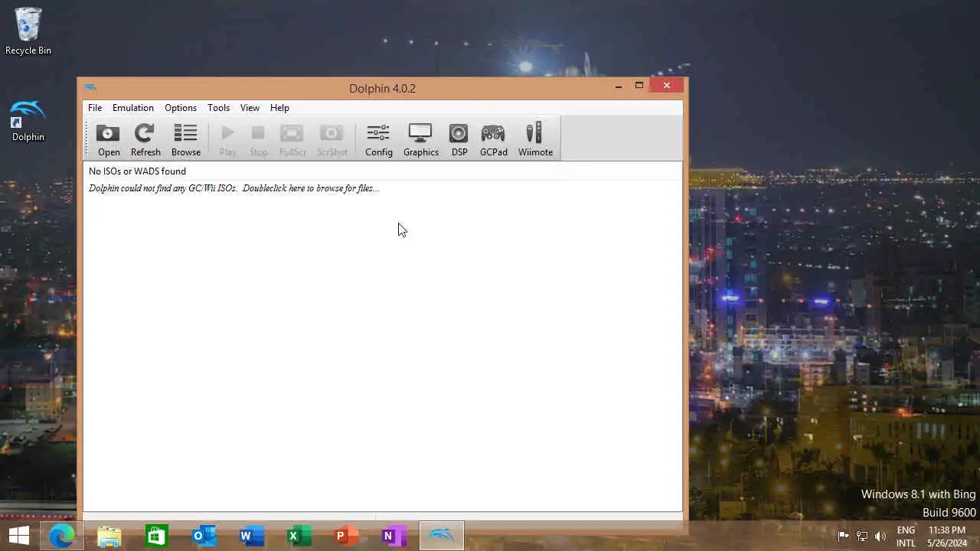Open the Emulation menu
This screenshot has height=551, width=980.
pyautogui.click(x=133, y=108)
